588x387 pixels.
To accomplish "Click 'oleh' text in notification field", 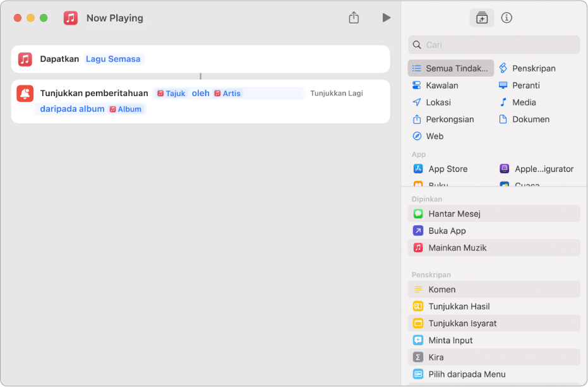I will (x=201, y=93).
